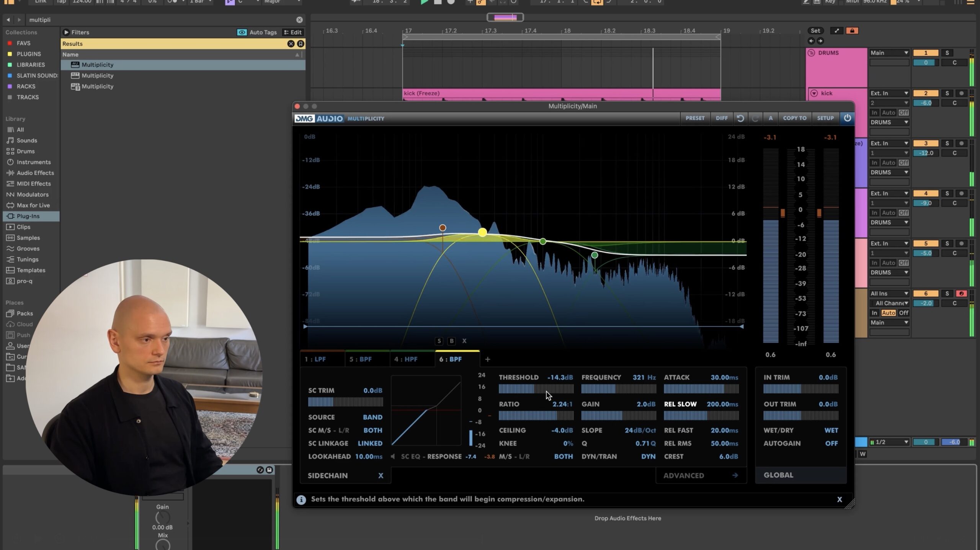Viewport: 980px width, 550px height.
Task: Collapse the kick track with its fold arrow
Action: (x=814, y=93)
